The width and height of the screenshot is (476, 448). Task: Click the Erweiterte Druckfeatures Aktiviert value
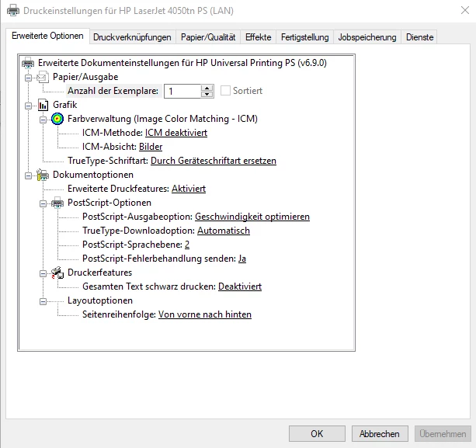[189, 189]
